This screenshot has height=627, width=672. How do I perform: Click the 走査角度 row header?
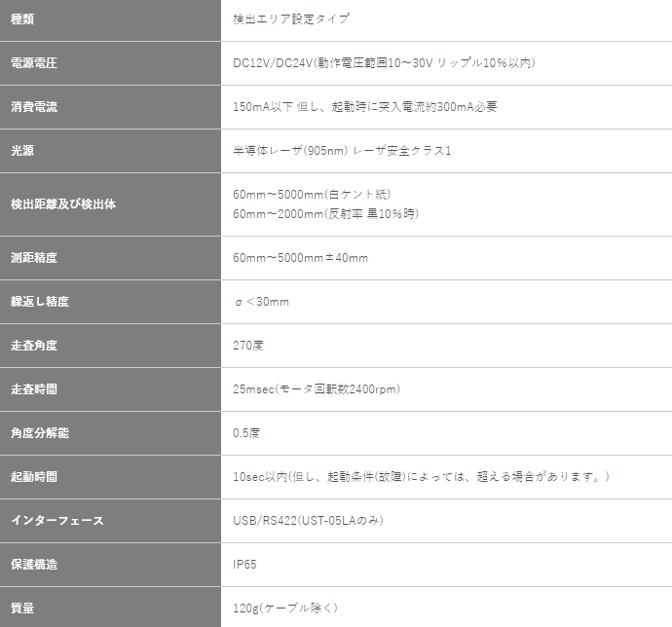click(34, 345)
